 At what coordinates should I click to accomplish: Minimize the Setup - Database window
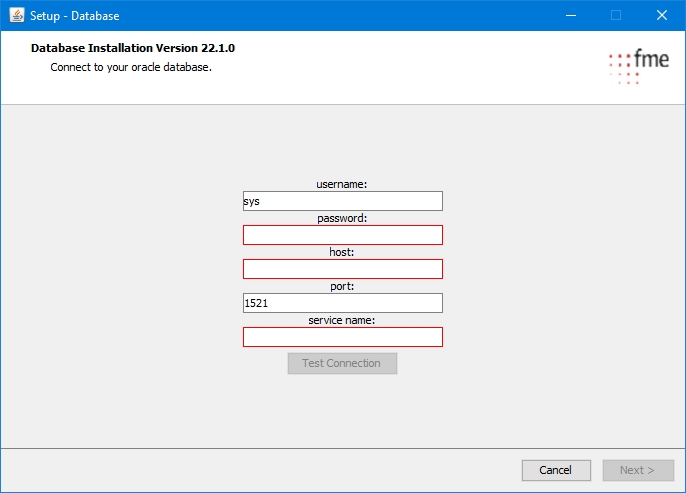click(570, 15)
